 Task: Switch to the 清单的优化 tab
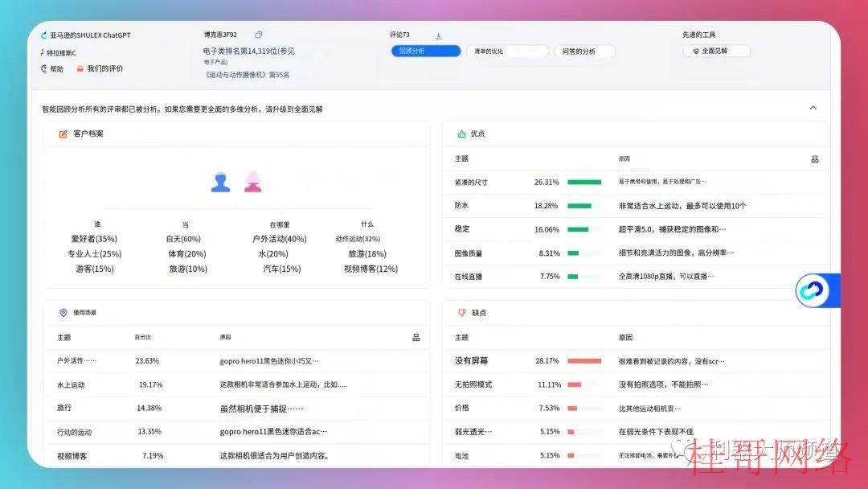click(507, 51)
